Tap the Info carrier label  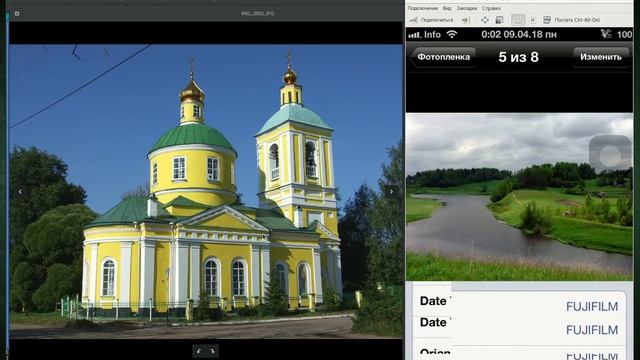coord(432,34)
